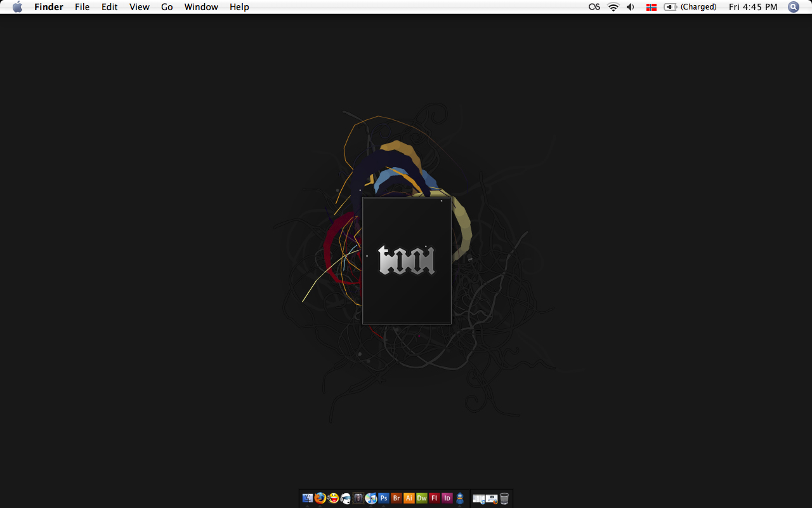Launch Adobe Illustrator from the Dock
This screenshot has height=508, width=812.
point(409,498)
